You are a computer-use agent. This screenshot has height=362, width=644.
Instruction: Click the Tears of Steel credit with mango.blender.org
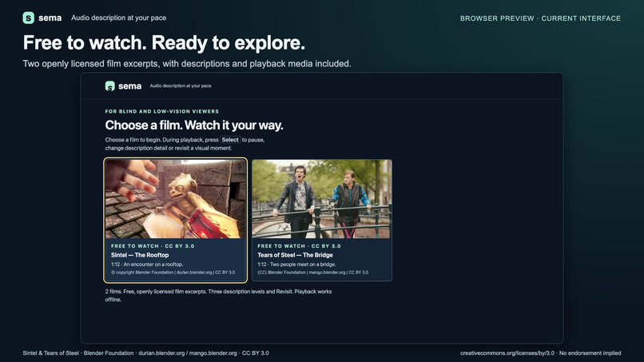[313, 272]
